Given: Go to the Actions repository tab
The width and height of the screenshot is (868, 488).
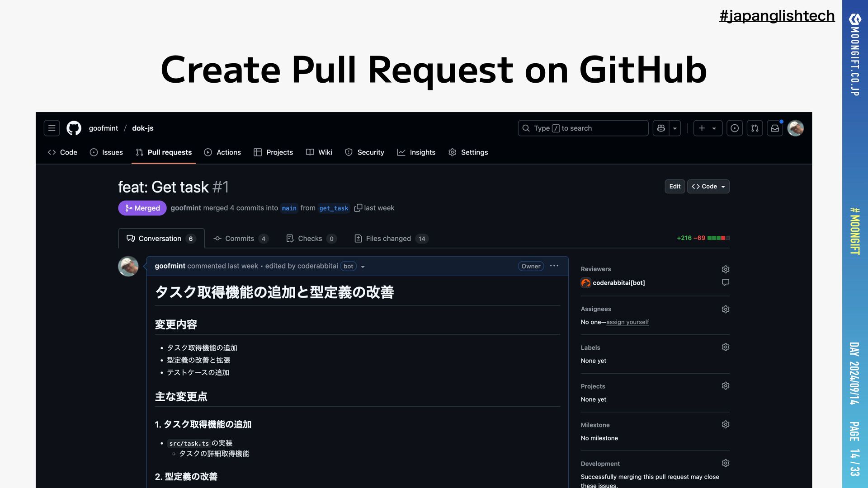Looking at the screenshot, I should click(222, 153).
